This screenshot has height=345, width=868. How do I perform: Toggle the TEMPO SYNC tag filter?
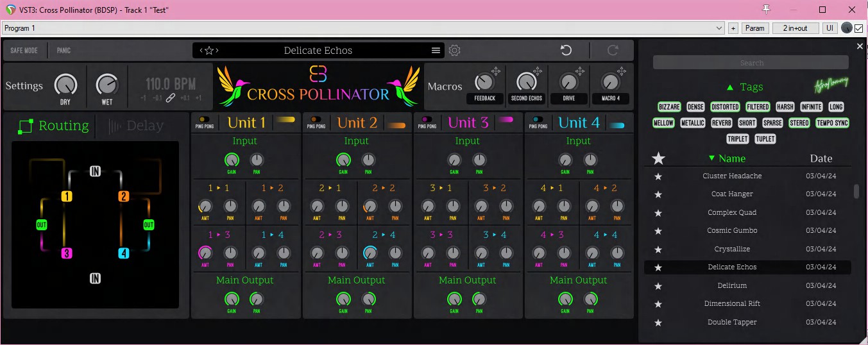[x=832, y=123]
